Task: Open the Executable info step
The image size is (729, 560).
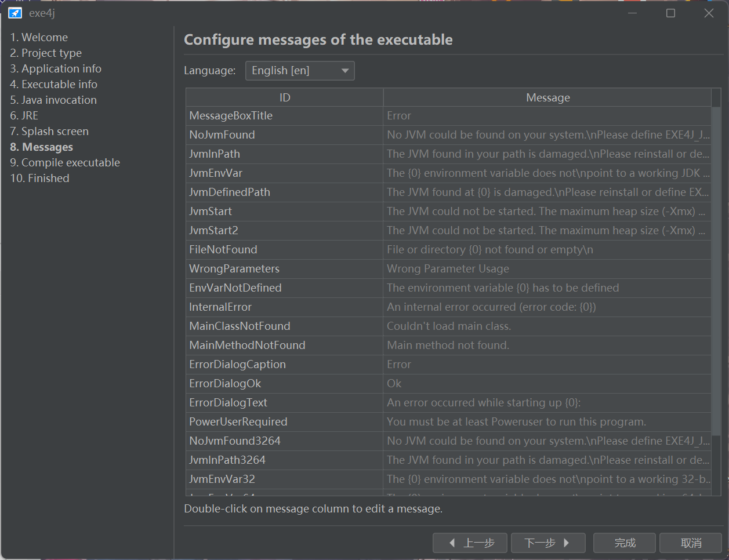Action: tap(53, 84)
